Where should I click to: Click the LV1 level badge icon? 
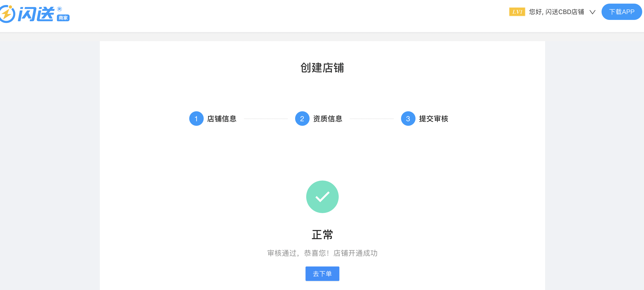(x=517, y=12)
